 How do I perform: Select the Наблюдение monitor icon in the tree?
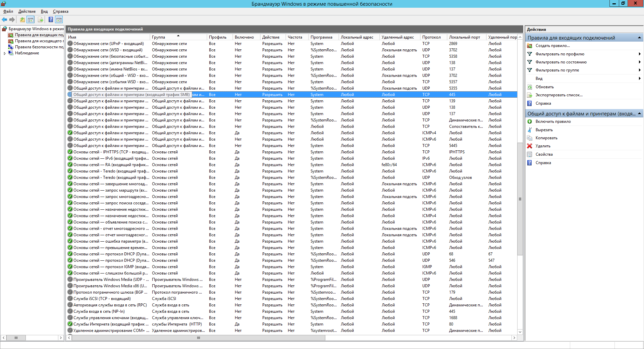(11, 53)
